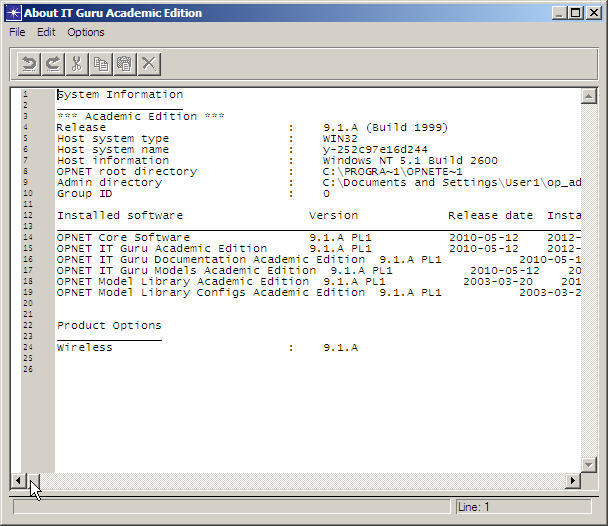The width and height of the screenshot is (608, 526).
Task: Click the 'Wireless' product option
Action: coord(85,347)
